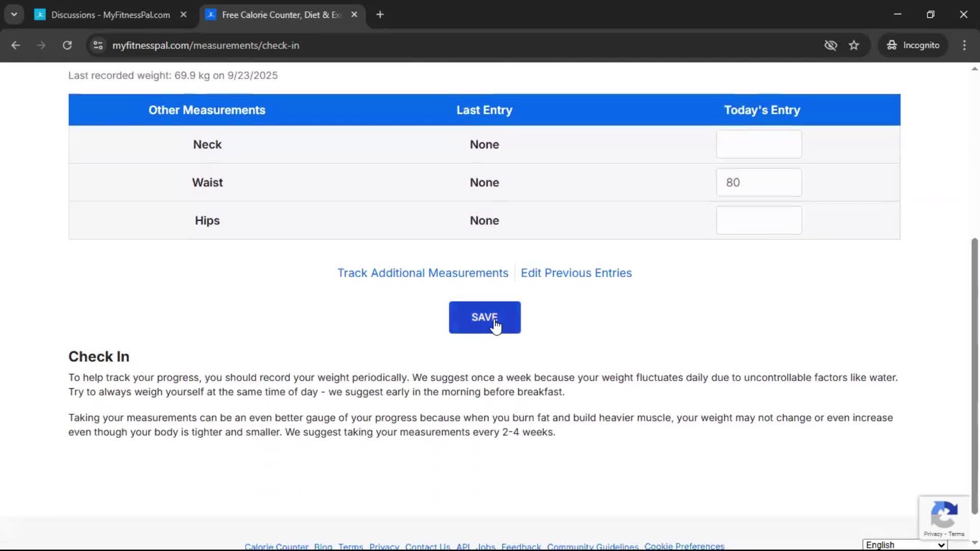
Task: Click the Neck today's entry field
Action: (x=758, y=144)
